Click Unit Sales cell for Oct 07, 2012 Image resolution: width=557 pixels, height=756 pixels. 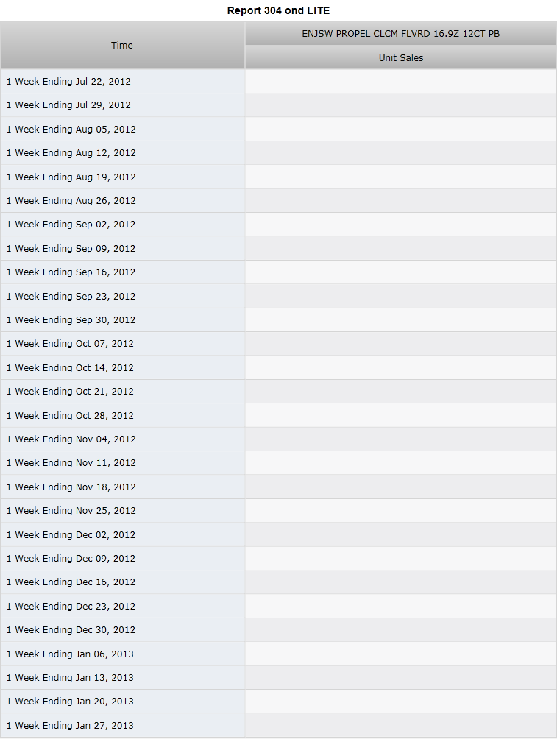point(401,344)
